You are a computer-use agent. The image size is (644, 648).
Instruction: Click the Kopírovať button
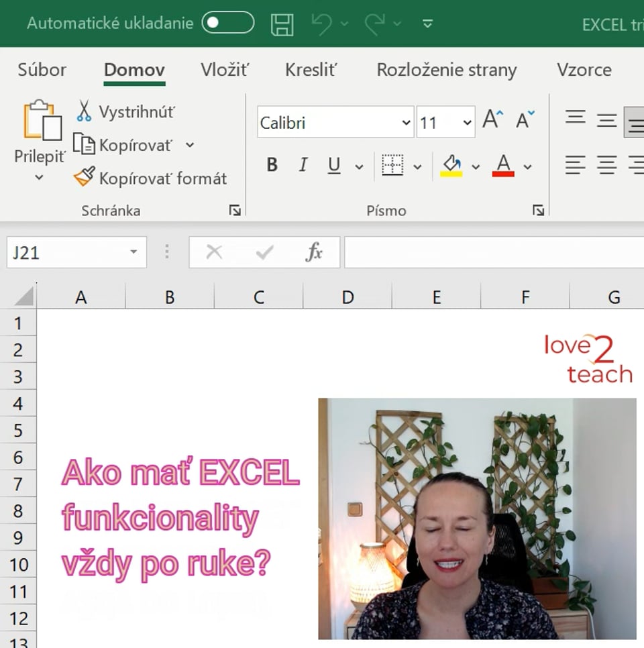click(x=122, y=145)
